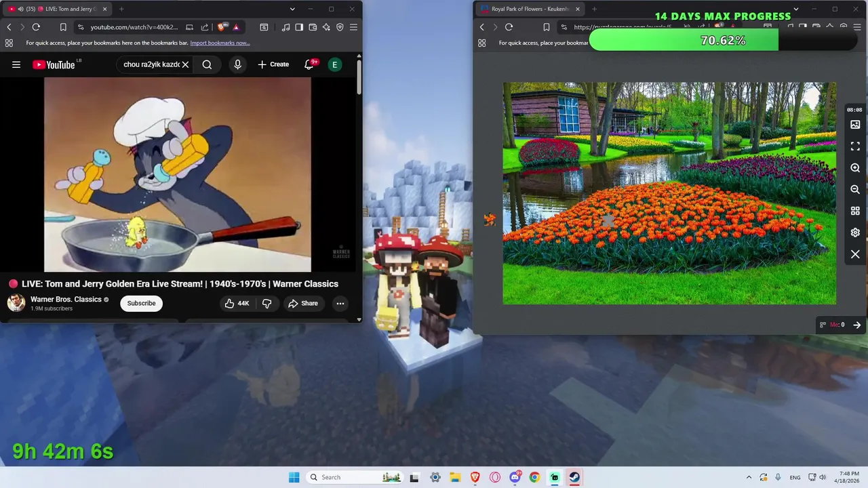Open the taskbar volume control
The width and height of the screenshot is (868, 488).
coord(822,477)
